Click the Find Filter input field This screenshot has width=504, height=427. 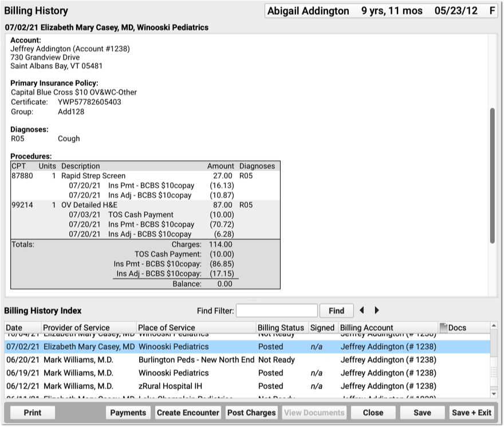click(x=277, y=311)
